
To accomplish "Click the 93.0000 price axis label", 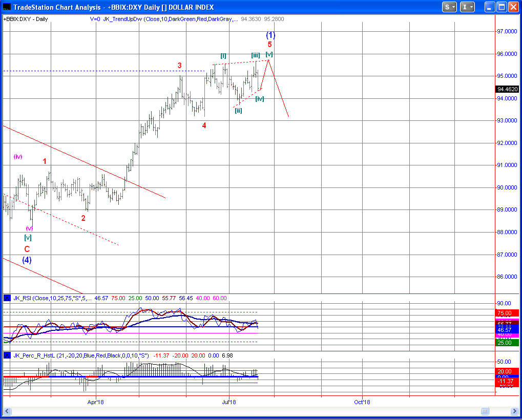I will tap(507, 120).
